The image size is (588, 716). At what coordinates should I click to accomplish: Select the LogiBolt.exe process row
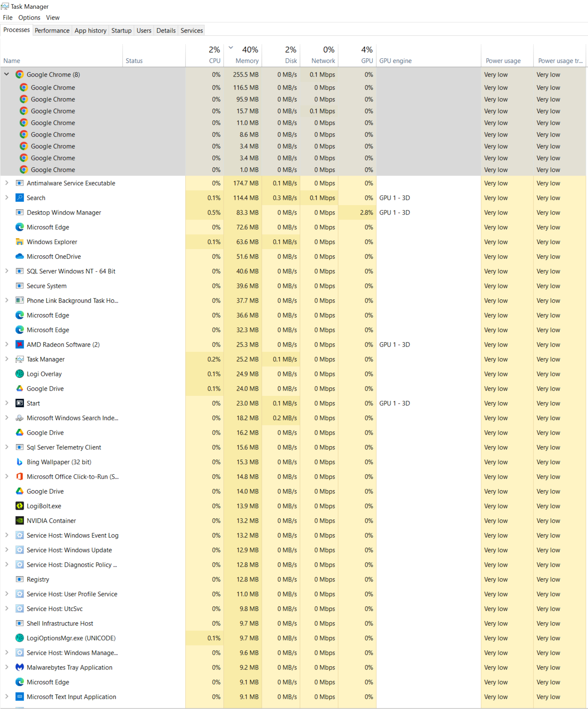click(293, 506)
